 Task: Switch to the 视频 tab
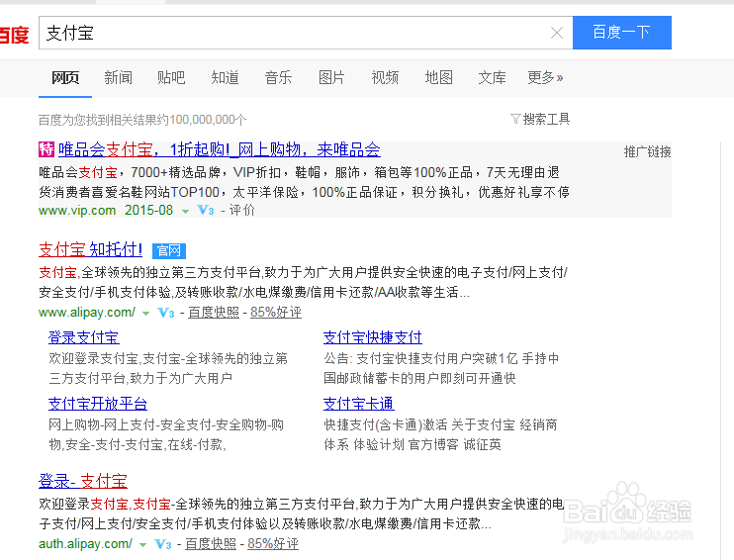(385, 77)
